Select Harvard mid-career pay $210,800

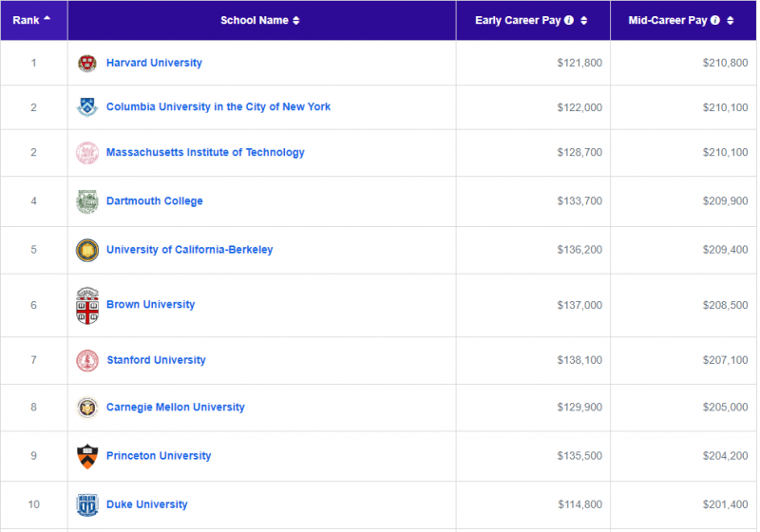pos(725,63)
